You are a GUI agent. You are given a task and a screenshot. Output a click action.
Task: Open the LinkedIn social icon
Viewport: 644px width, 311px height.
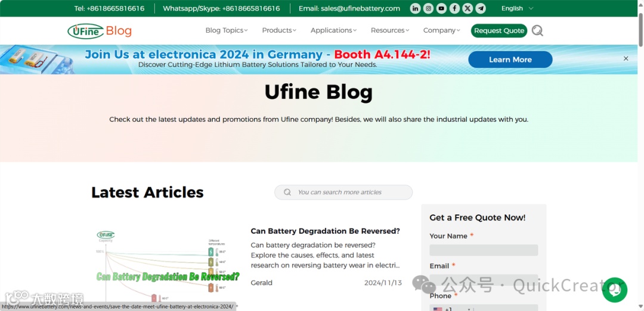click(x=415, y=8)
